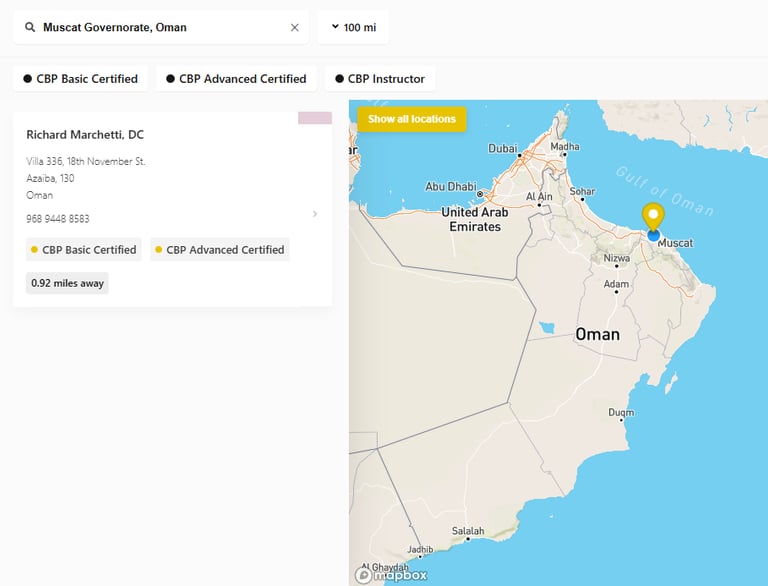This screenshot has width=768, height=586.
Task: Click the location search input field
Action: point(160,28)
